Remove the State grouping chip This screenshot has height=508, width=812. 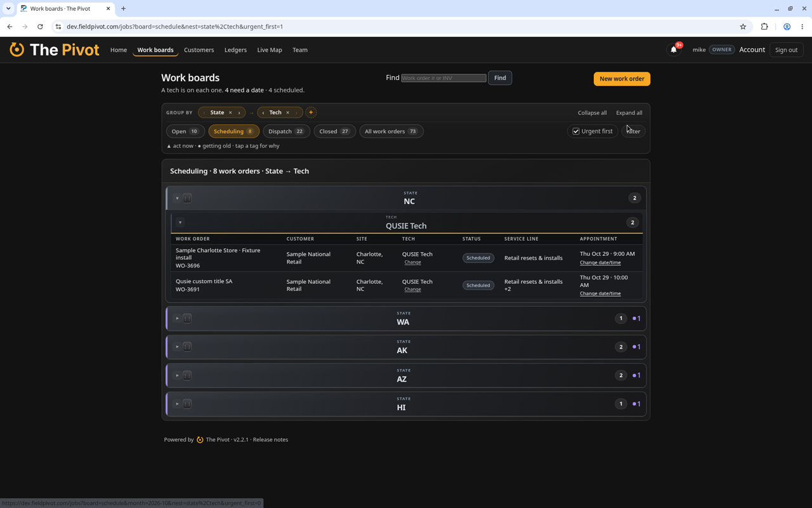point(230,112)
